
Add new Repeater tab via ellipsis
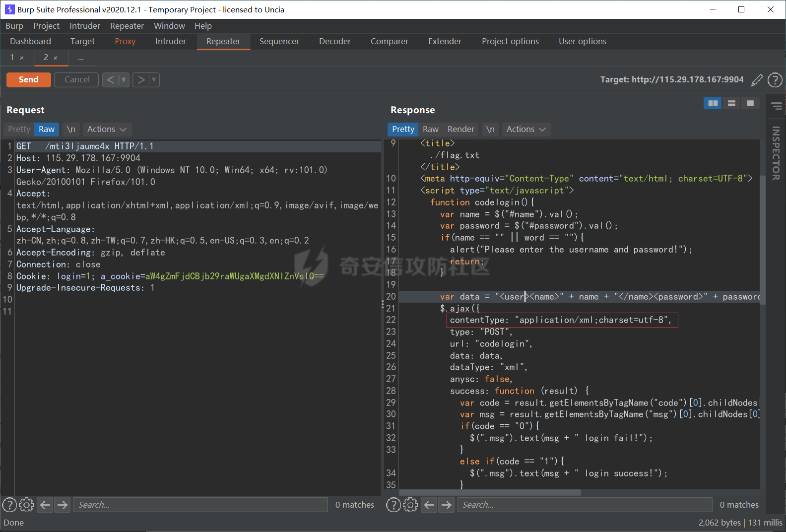[81, 58]
